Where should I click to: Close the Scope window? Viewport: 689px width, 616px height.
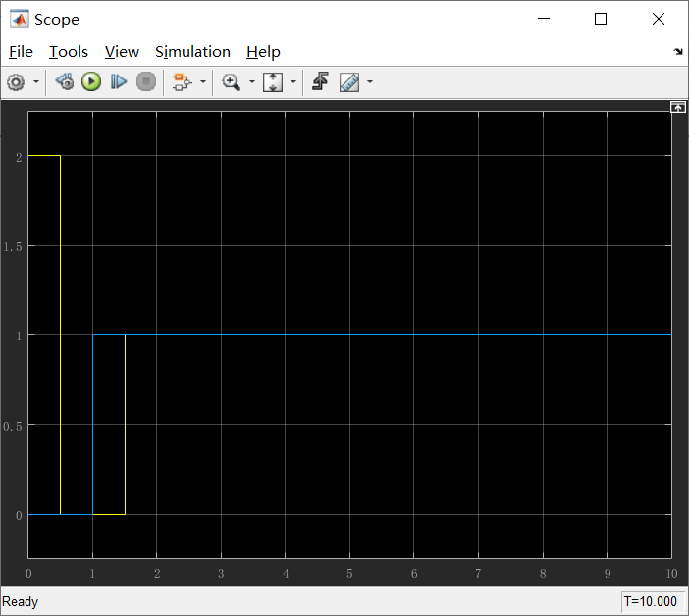coord(659,19)
